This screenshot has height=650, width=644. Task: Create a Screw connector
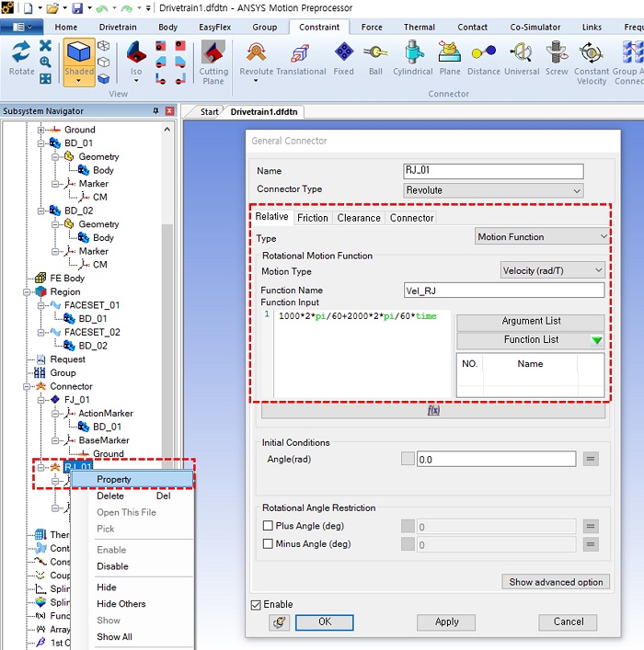click(557, 58)
